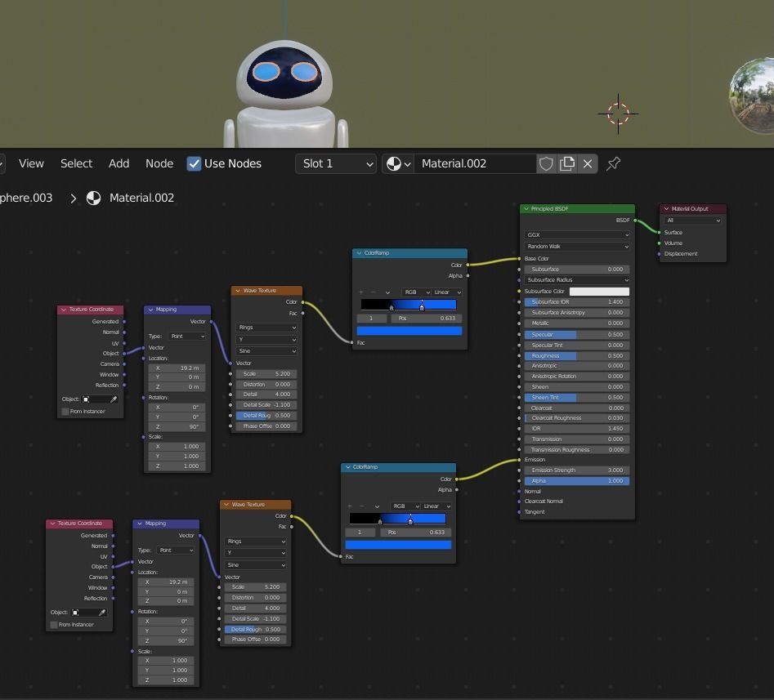
Task: Click the Roughness slider in Principled BSDF
Action: 577,356
